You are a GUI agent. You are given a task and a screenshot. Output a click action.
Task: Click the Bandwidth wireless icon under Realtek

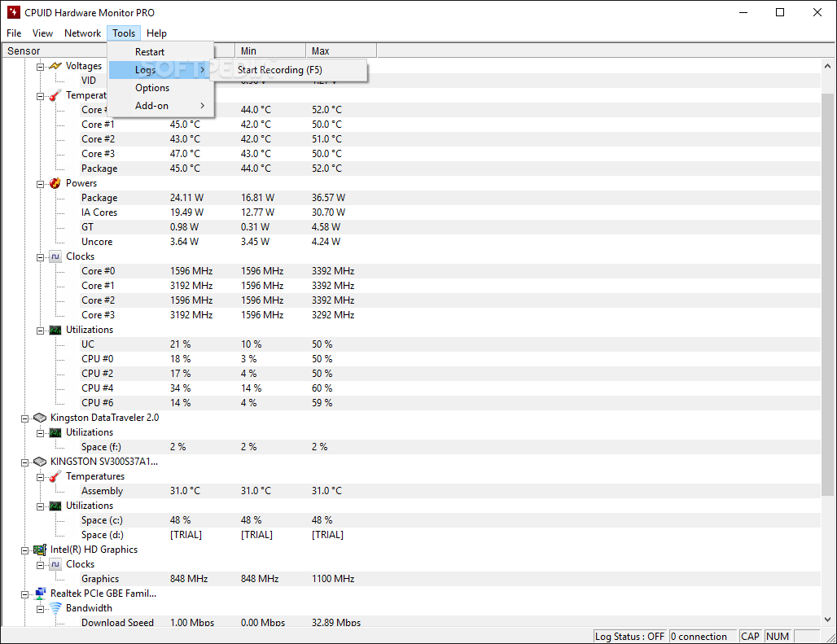55,608
